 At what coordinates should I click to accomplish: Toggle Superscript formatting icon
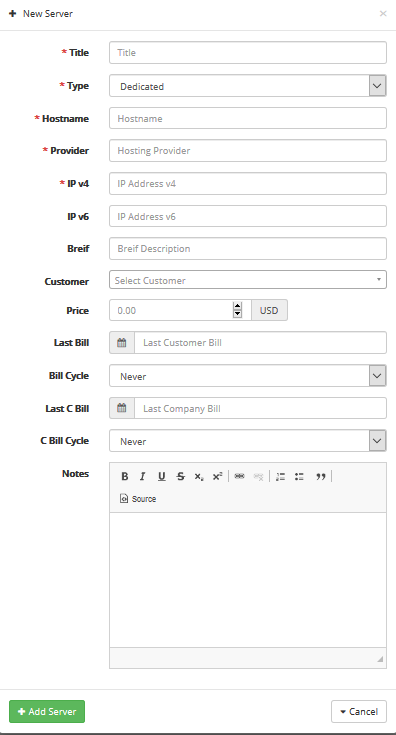[x=217, y=476]
